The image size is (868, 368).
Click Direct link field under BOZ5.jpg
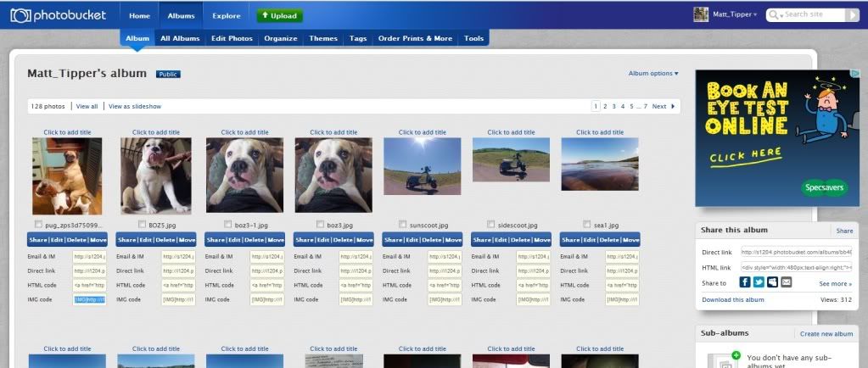[x=178, y=270]
